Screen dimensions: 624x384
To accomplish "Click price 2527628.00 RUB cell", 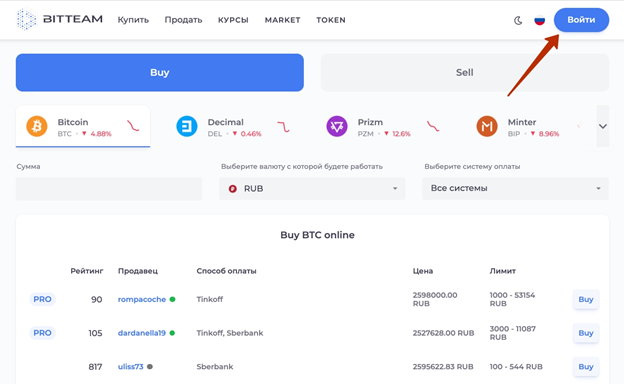I will [x=443, y=333].
